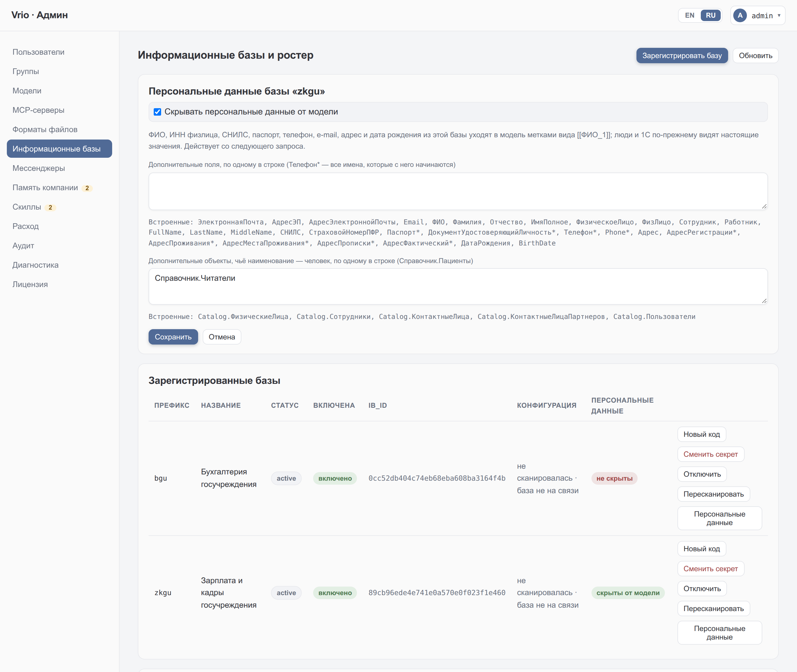Click ib_id 89cb96ede4e741e0a570e0f023f1e460
797x672 pixels.
(x=437, y=593)
